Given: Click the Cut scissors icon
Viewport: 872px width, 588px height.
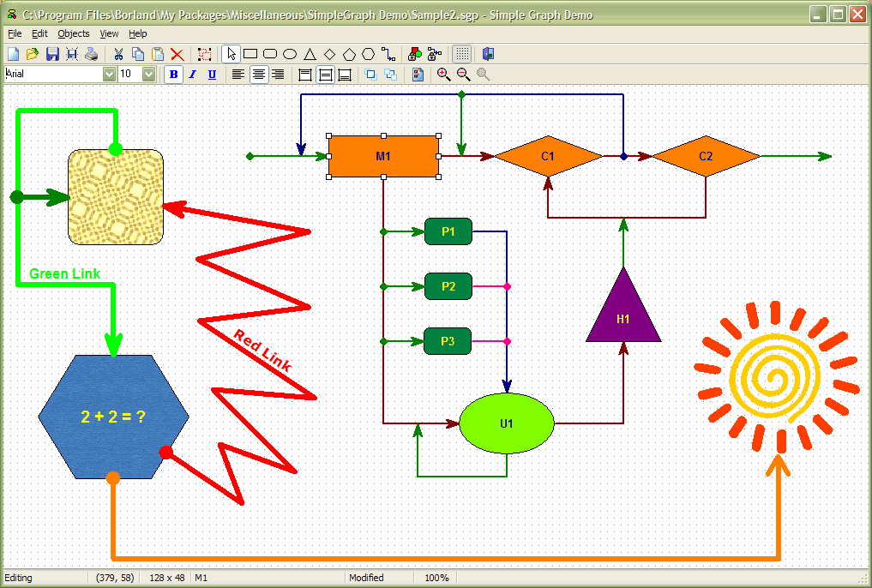Looking at the screenshot, I should point(118,54).
